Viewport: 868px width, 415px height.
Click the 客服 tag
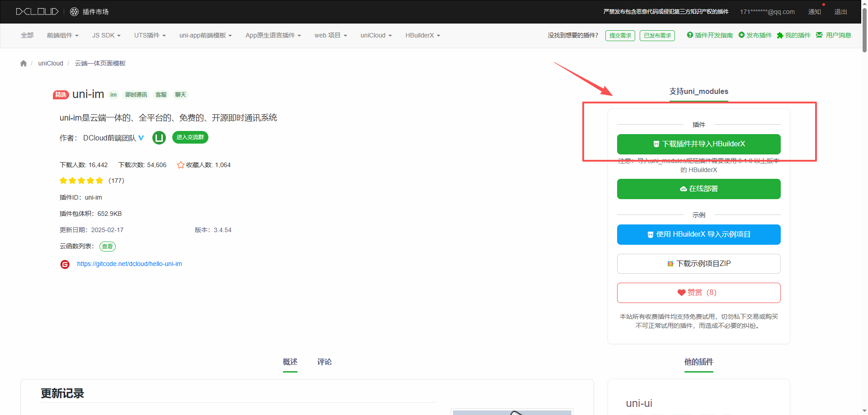(x=161, y=95)
